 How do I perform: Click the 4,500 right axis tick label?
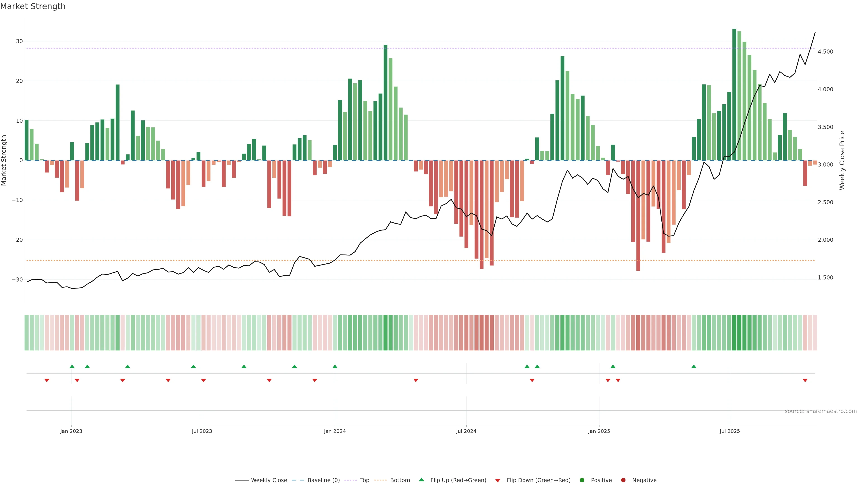[825, 52]
